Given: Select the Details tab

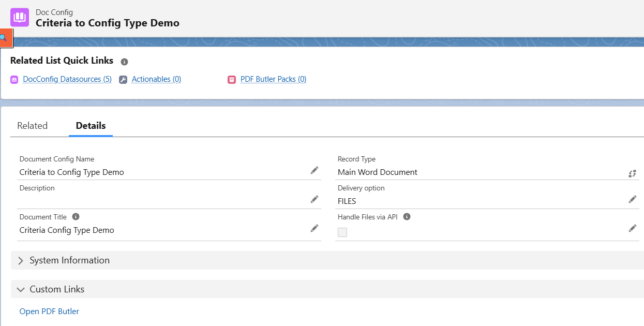Looking at the screenshot, I should click(91, 126).
